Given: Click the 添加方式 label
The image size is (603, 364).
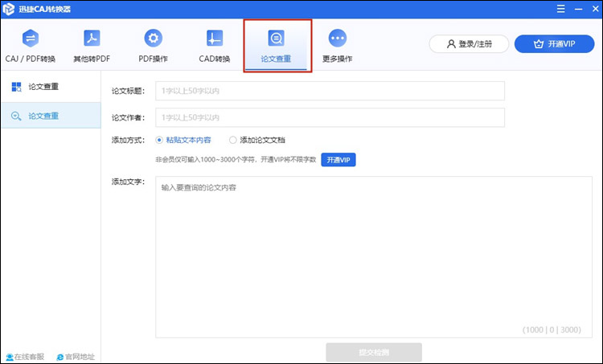Looking at the screenshot, I should 128,140.
